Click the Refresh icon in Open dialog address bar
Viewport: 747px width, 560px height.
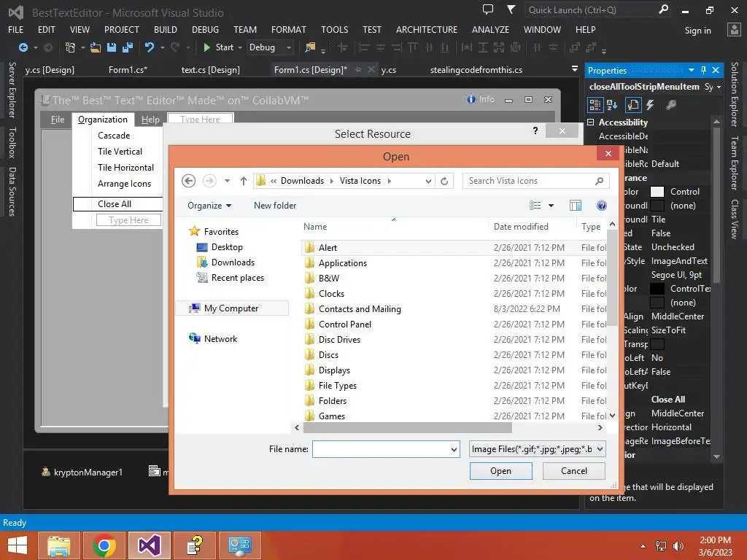(x=444, y=181)
